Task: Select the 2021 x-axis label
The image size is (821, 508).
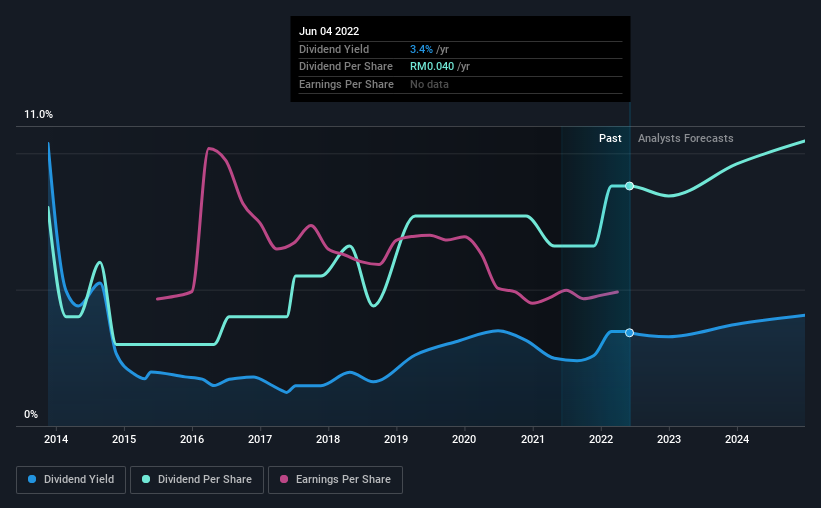Action: 532,439
